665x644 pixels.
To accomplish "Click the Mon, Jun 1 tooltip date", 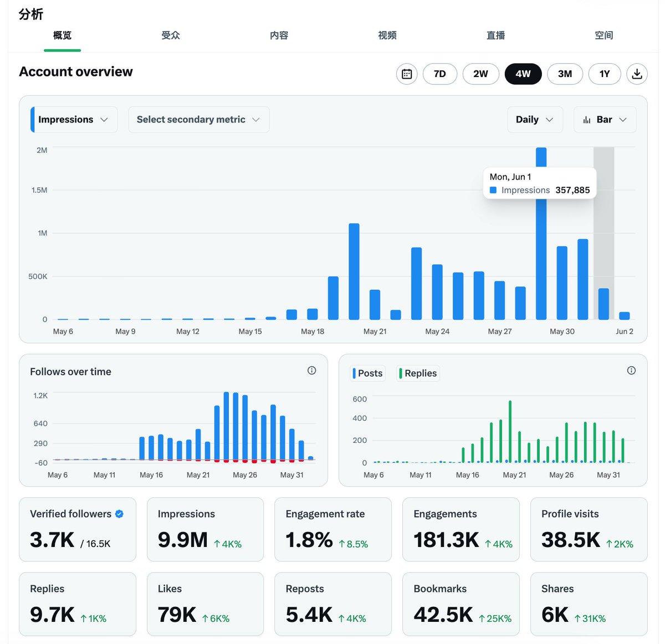I will pos(510,177).
